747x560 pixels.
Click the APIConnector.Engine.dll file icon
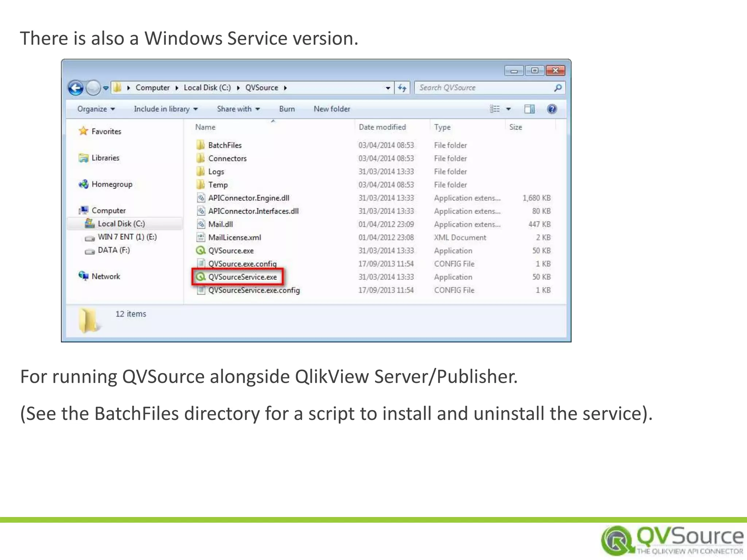tap(201, 198)
